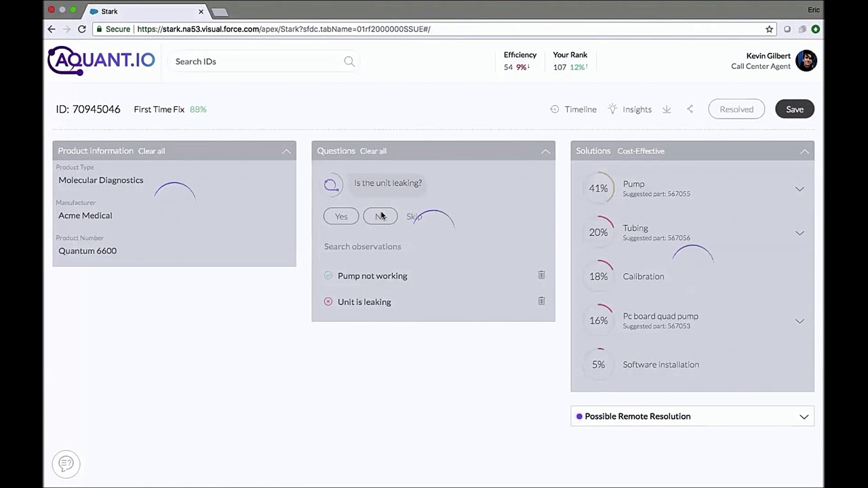Skip the leaking question
Screen dimensions: 868x488
pos(414,216)
